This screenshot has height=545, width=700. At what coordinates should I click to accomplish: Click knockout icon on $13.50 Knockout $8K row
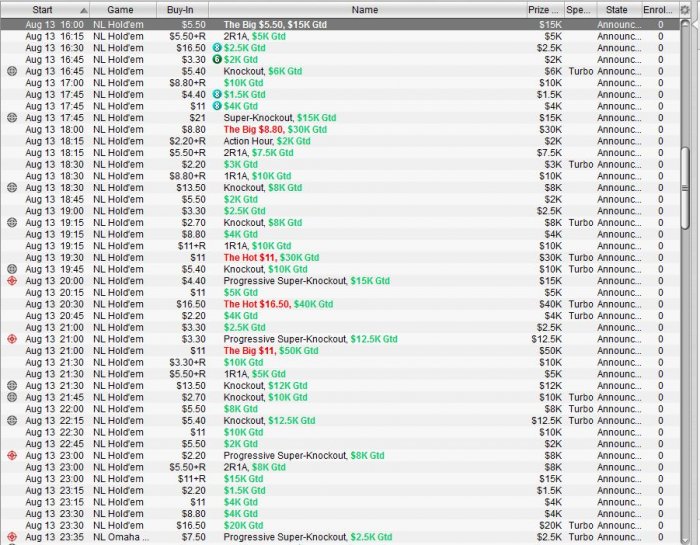pos(12,187)
